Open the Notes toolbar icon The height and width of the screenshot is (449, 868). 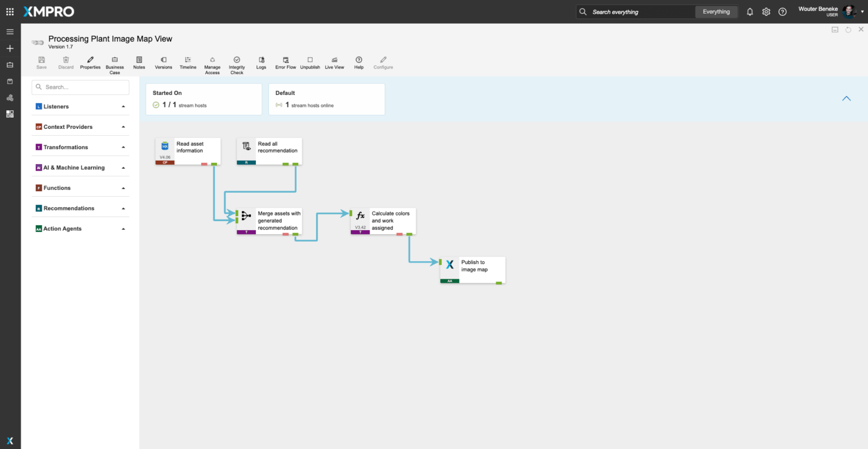[x=139, y=63]
